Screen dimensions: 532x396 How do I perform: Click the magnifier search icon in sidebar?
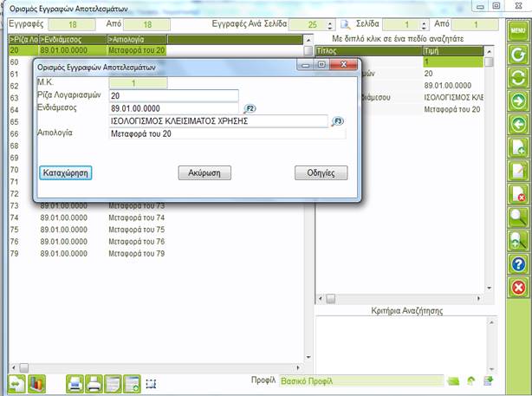pos(518,217)
